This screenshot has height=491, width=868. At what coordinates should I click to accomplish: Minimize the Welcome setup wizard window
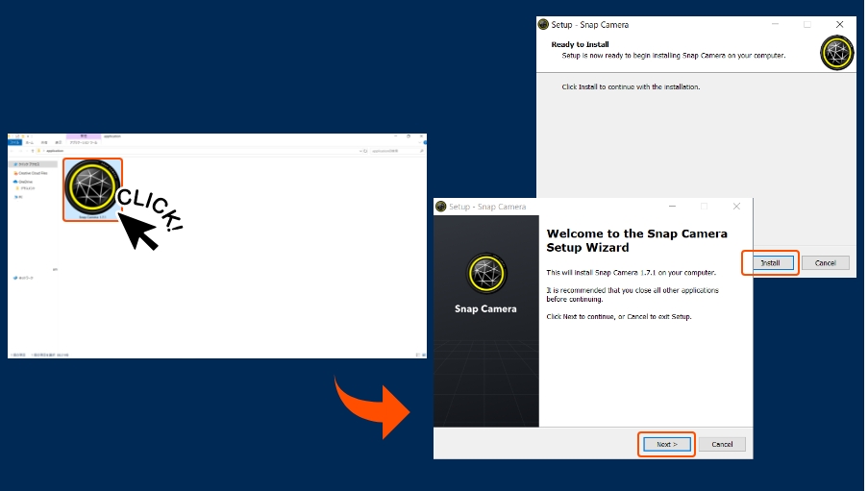pos(670,207)
